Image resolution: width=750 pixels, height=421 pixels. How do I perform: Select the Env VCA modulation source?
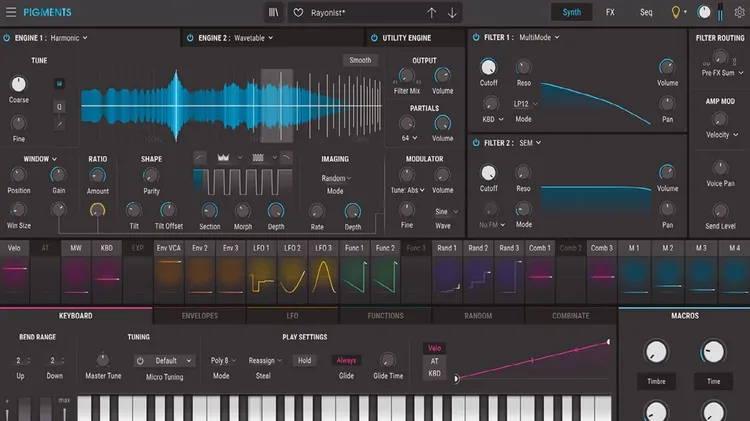[168, 270]
